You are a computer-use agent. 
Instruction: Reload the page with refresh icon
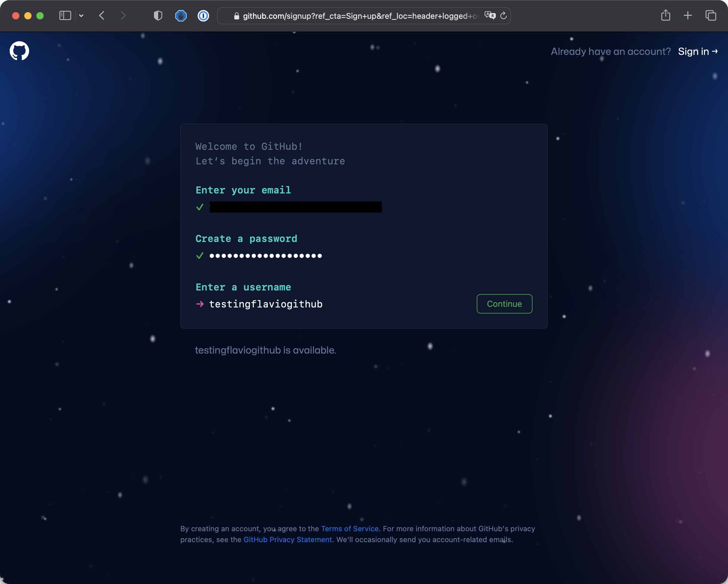pyautogui.click(x=503, y=15)
